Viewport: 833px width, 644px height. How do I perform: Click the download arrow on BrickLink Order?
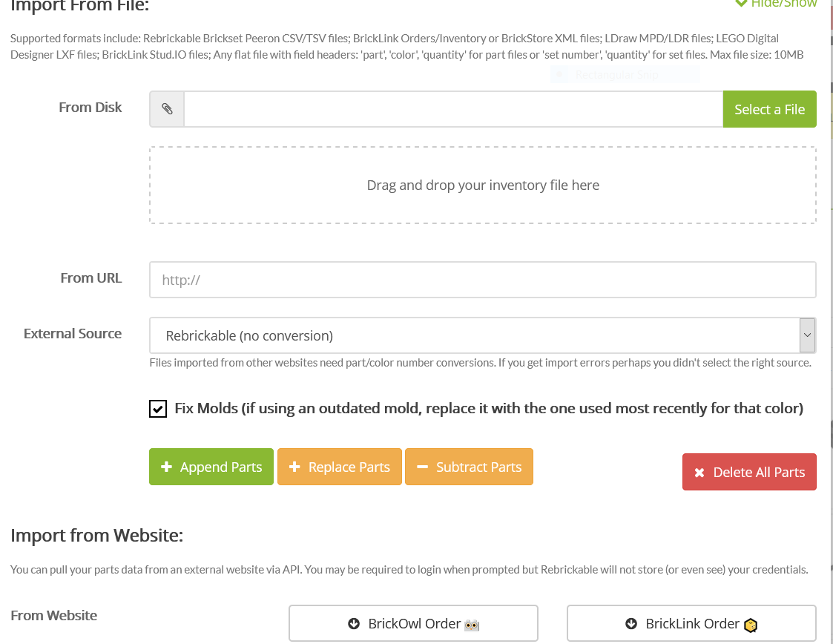tap(630, 624)
